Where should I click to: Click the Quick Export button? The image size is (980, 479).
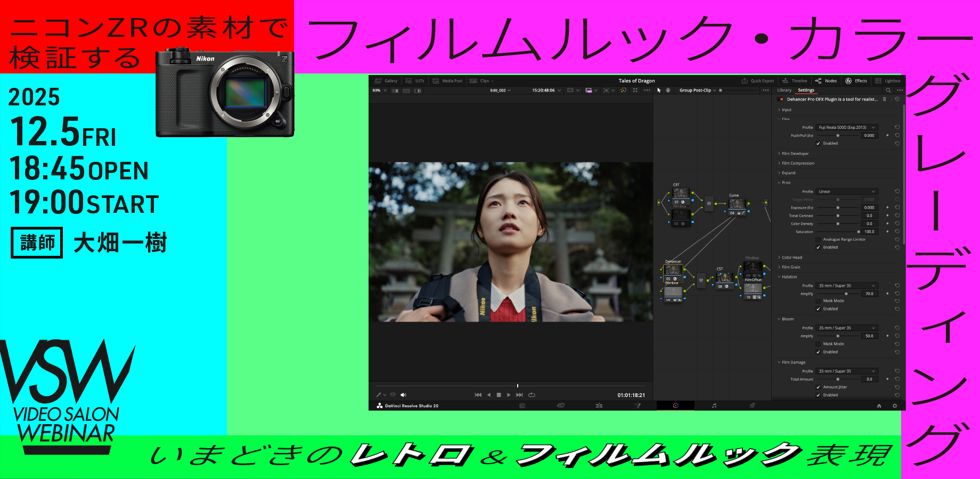(x=757, y=81)
